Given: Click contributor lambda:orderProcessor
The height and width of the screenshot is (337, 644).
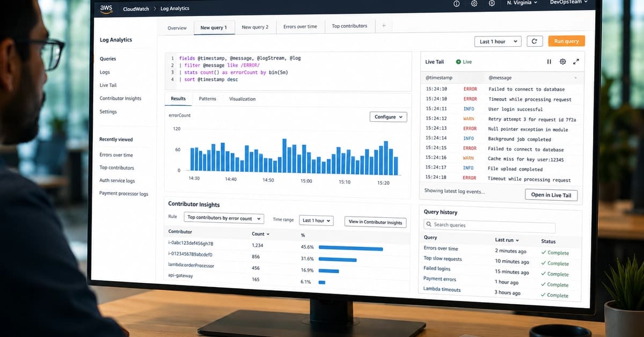Looking at the screenshot, I should [x=191, y=265].
